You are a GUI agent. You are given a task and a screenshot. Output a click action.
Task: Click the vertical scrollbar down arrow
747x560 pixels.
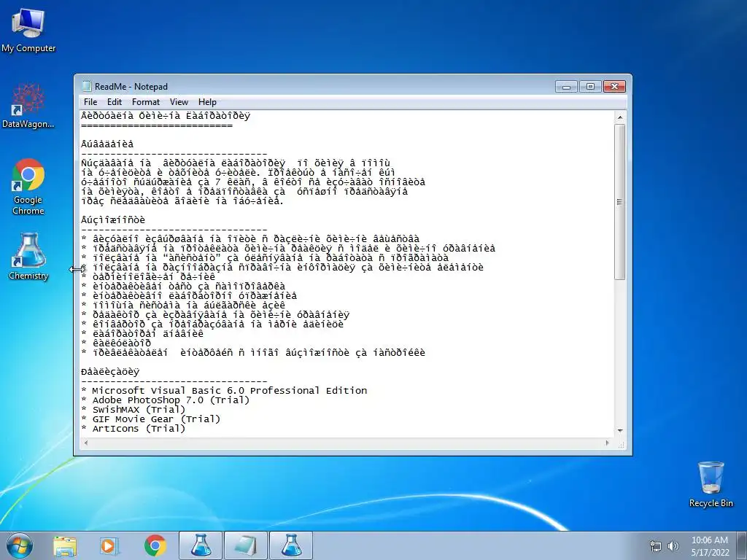620,430
